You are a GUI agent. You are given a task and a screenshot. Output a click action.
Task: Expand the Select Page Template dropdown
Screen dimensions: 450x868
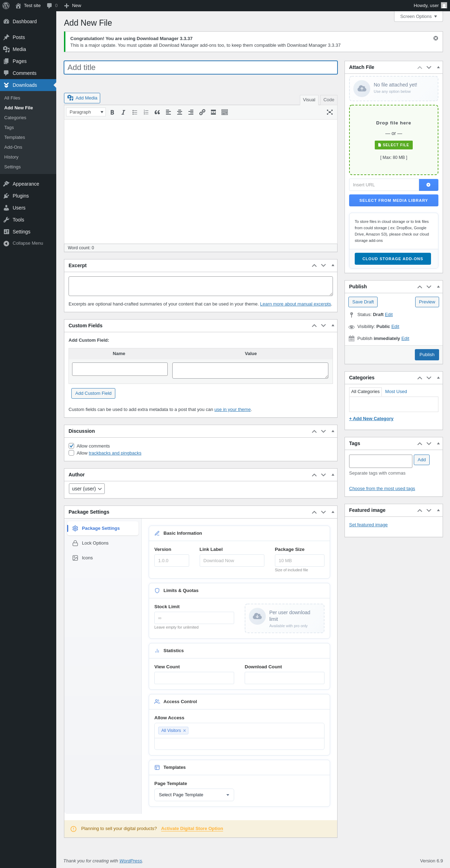(x=194, y=795)
